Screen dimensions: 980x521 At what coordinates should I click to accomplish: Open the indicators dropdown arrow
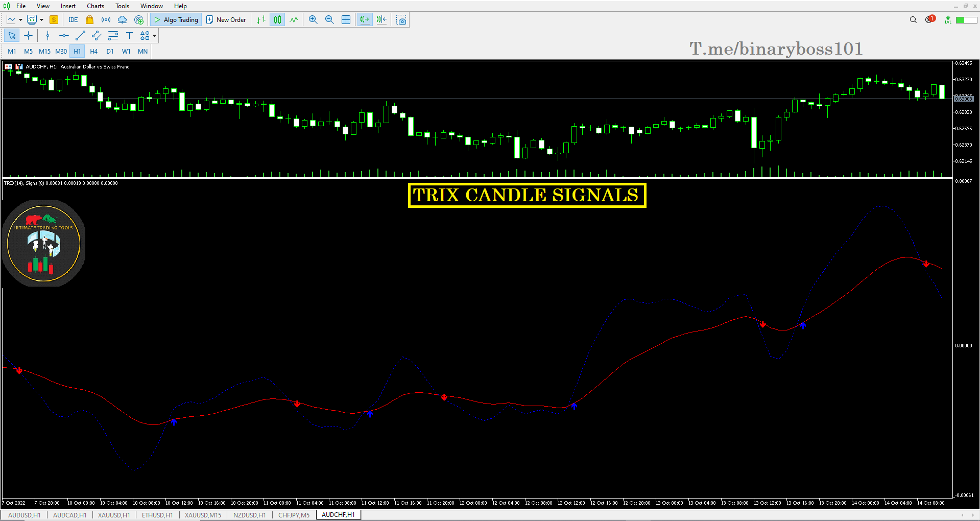click(40, 19)
